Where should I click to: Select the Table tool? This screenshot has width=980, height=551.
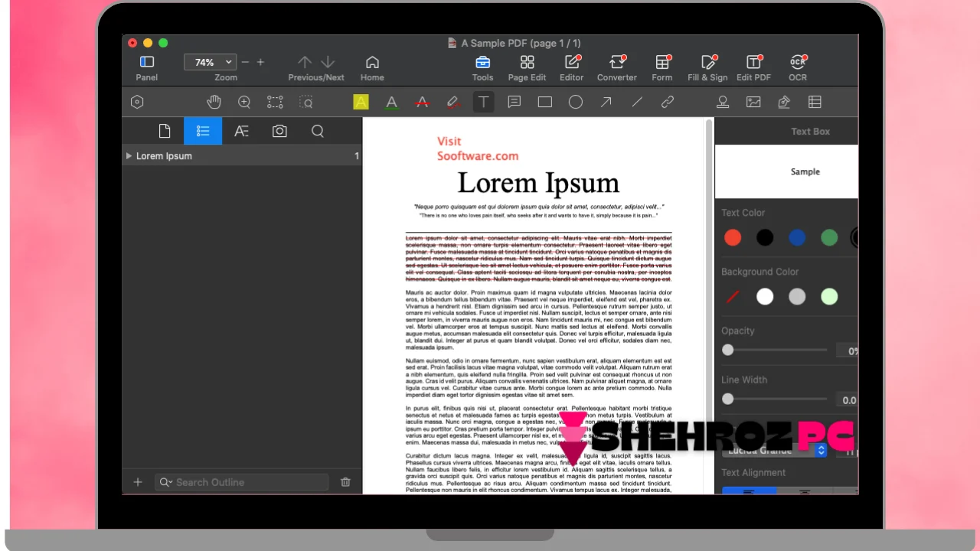tap(815, 102)
